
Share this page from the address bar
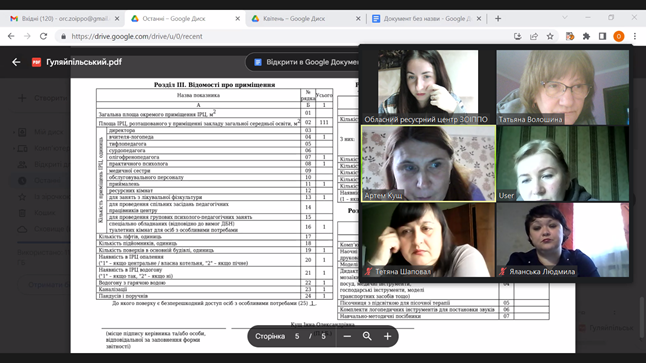(x=534, y=36)
